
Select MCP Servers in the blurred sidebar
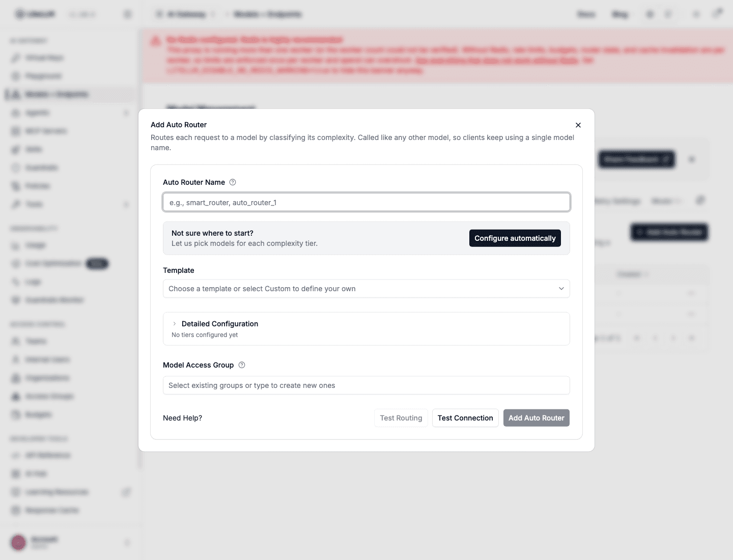[x=46, y=131]
